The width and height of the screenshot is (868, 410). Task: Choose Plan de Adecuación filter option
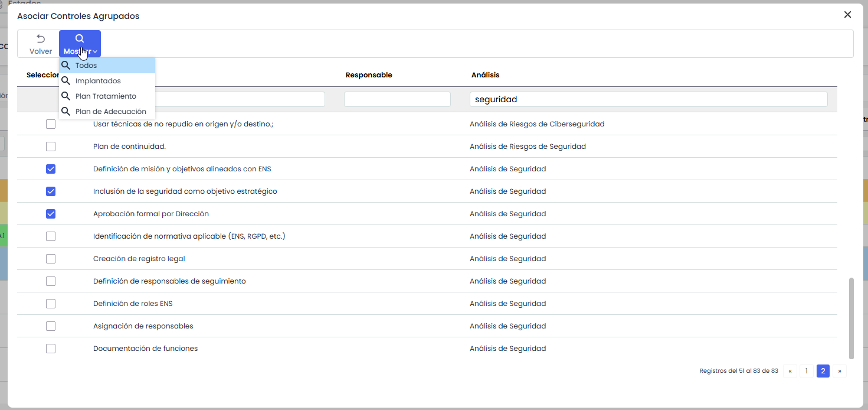tap(110, 112)
